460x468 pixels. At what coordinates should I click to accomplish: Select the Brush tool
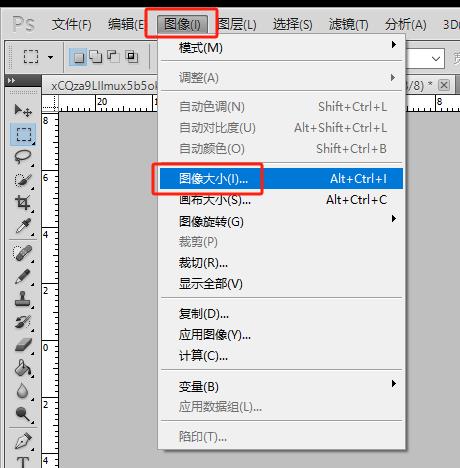pyautogui.click(x=23, y=276)
